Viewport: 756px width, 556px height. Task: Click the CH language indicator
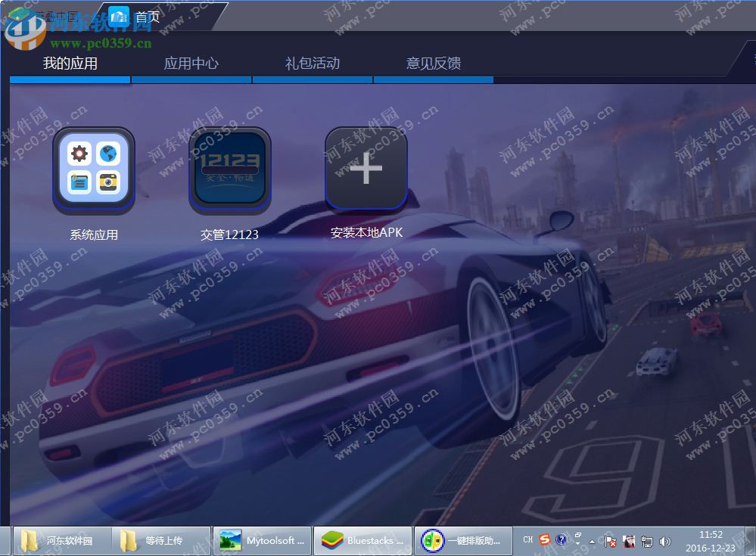(528, 539)
